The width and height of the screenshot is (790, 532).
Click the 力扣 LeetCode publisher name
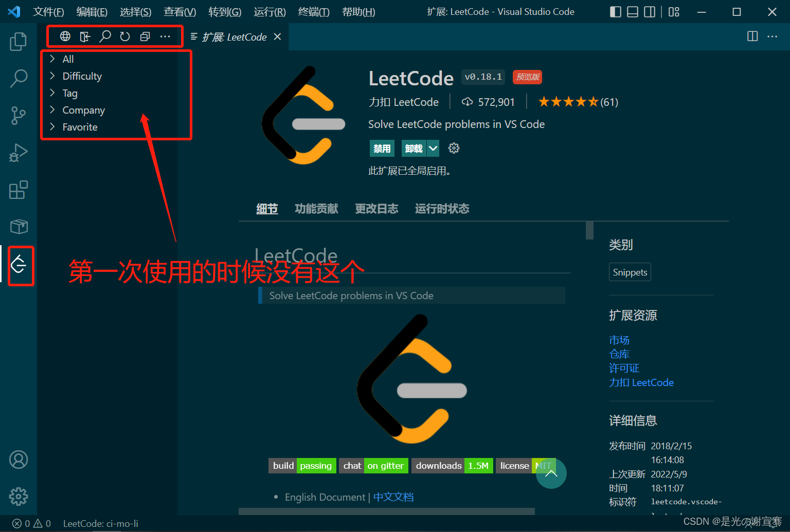(x=404, y=102)
